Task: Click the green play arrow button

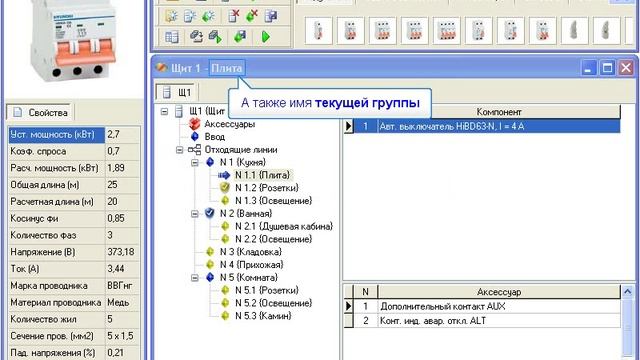Action: tap(266, 37)
